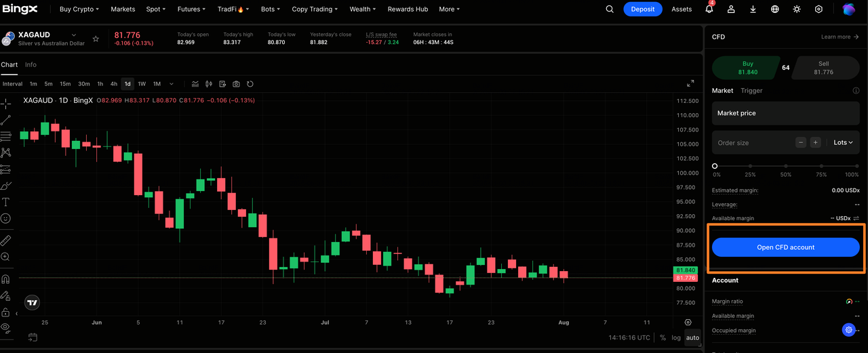The width and height of the screenshot is (868, 353).
Task: Open Rewards Hub in navigation
Action: click(x=408, y=9)
